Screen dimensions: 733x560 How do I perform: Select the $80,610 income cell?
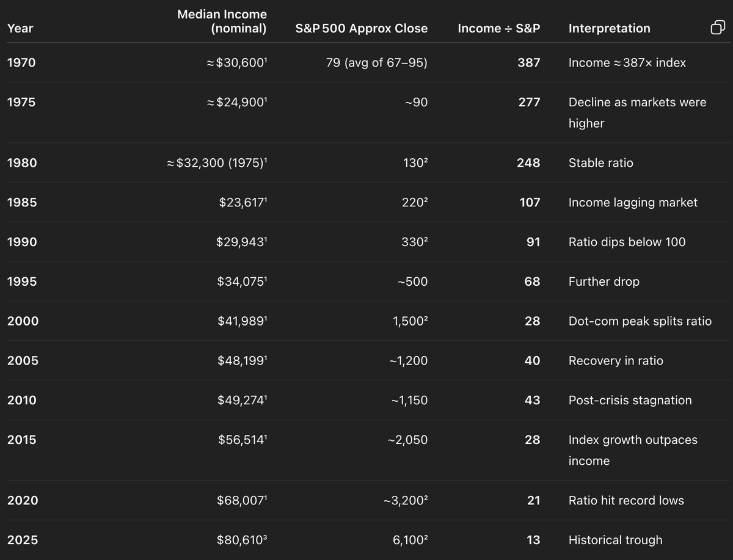pyautogui.click(x=242, y=540)
